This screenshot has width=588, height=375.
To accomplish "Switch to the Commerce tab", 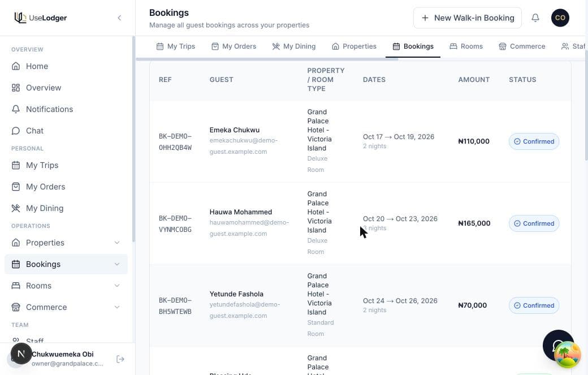I will (x=522, y=46).
